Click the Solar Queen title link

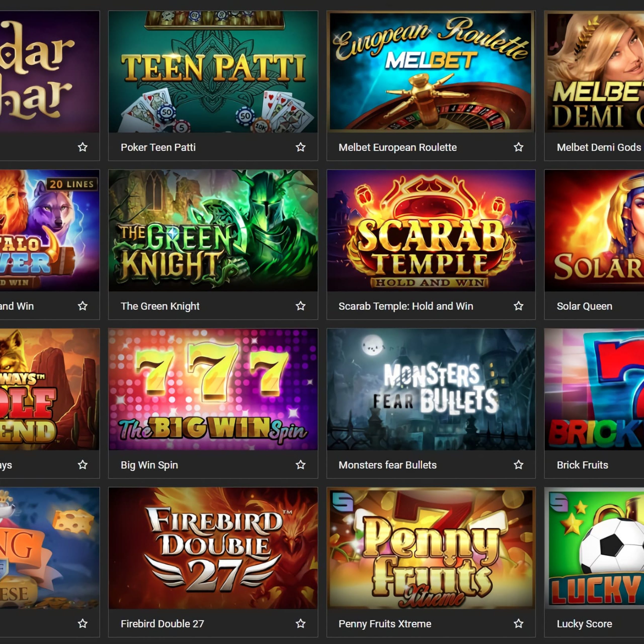(x=584, y=306)
